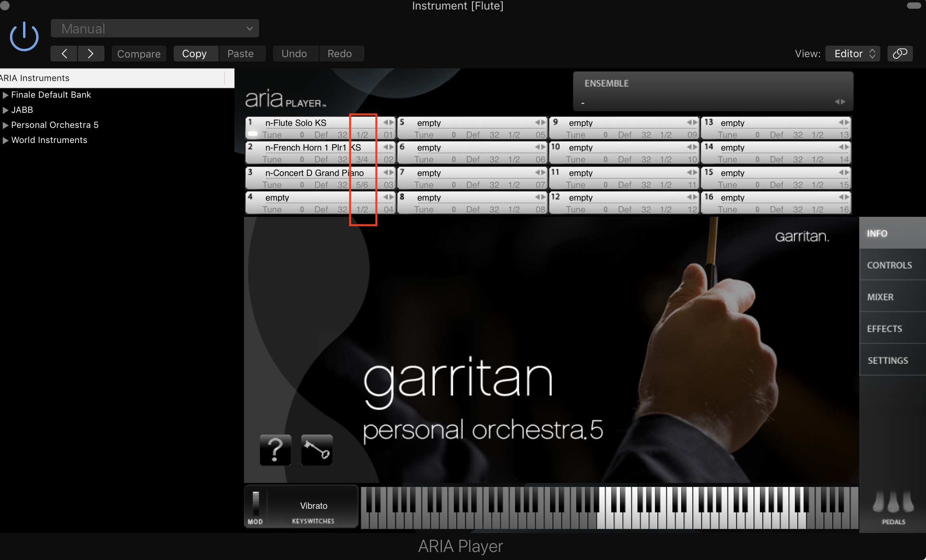This screenshot has width=926, height=560.
Task: Open slot 7 instrument arrows
Action: (540, 172)
